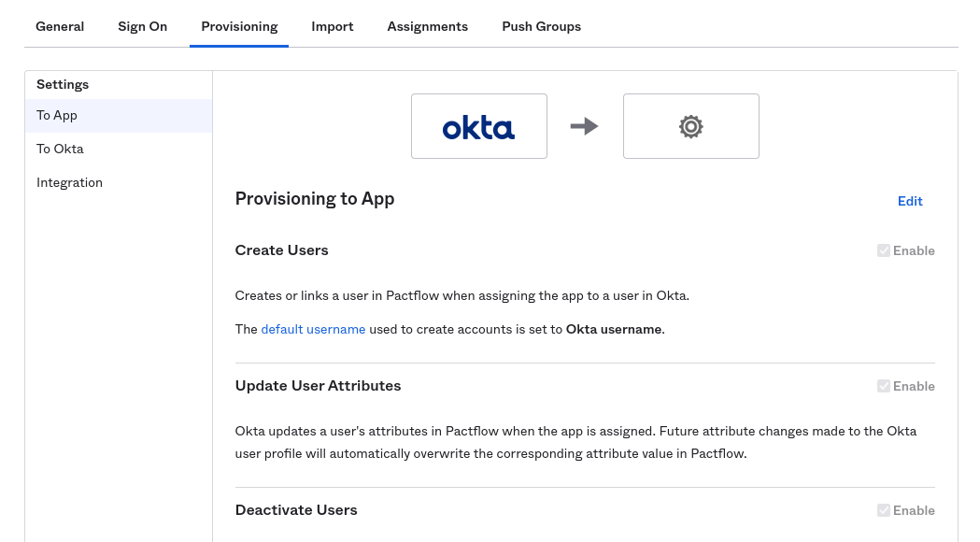Go to the Import tab
Image resolution: width=980 pixels, height=542 pixels.
pyautogui.click(x=333, y=26)
